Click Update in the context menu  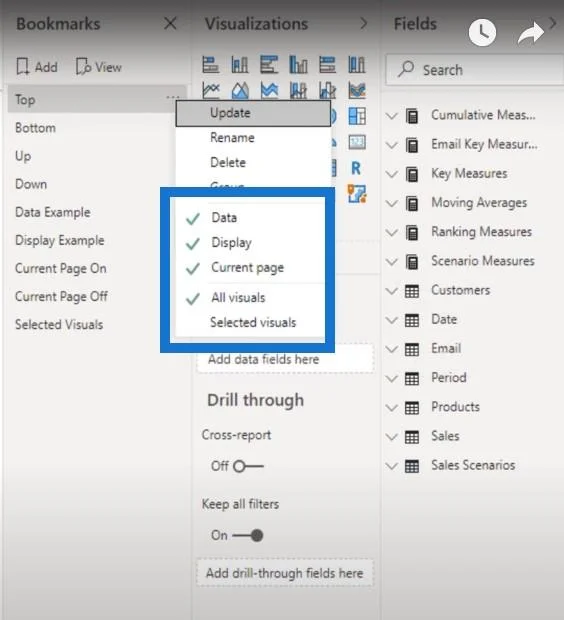click(253, 113)
